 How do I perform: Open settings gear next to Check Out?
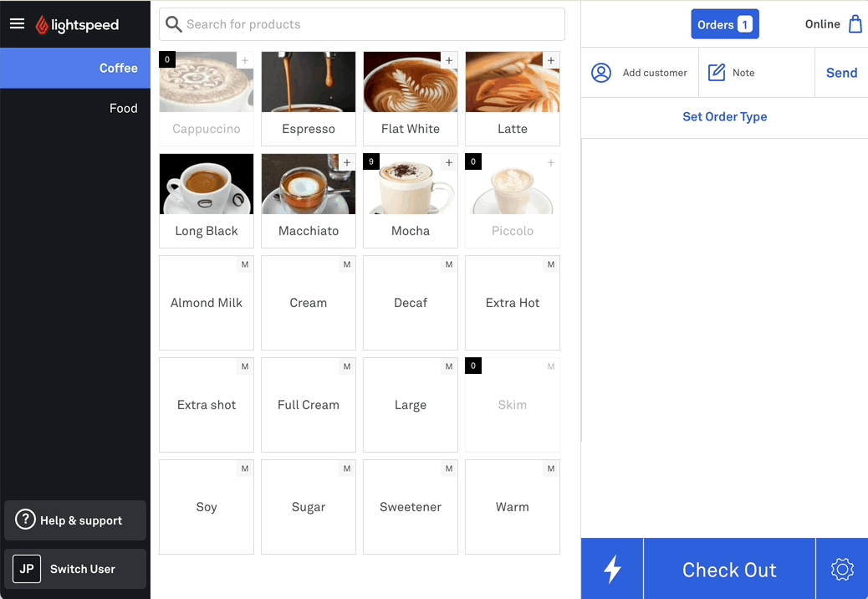[841, 569]
